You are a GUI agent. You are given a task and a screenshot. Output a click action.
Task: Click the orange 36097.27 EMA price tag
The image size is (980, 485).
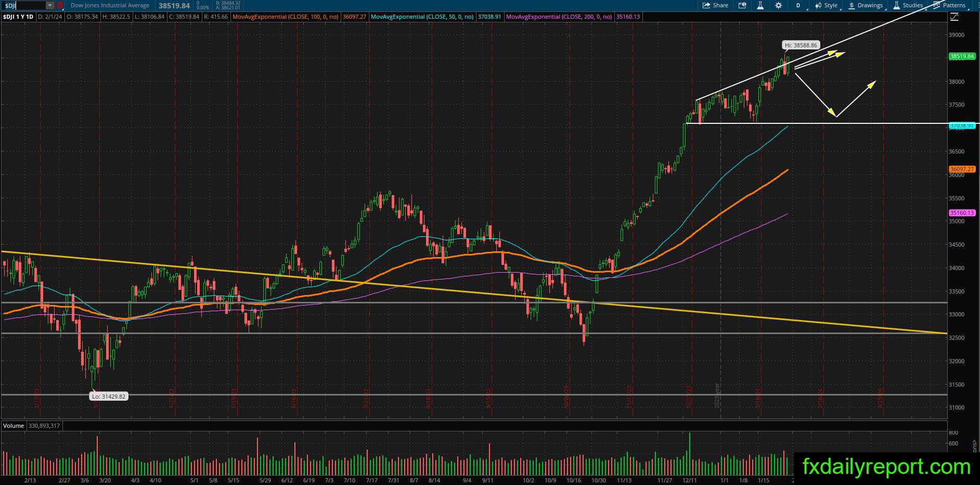(962, 169)
